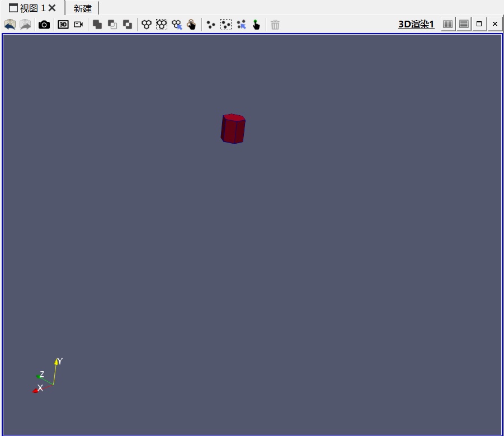504x436 pixels.
Task: Open the adjust camera video icon
Action: point(78,25)
